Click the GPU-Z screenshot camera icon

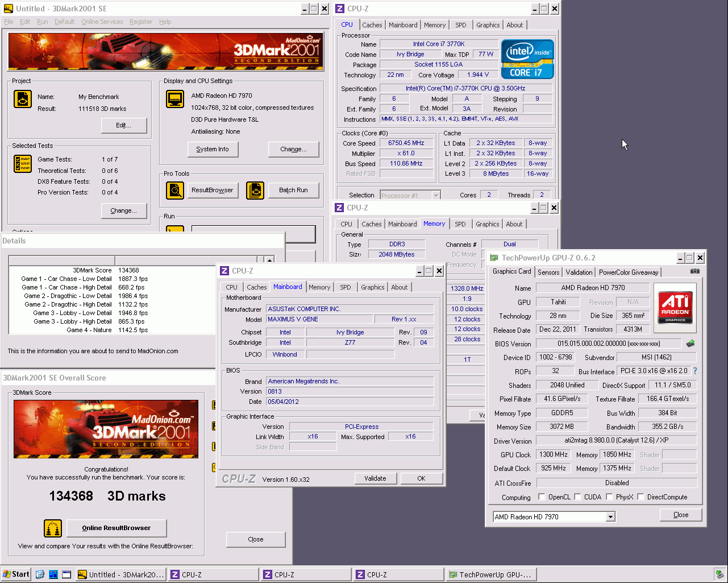[694, 271]
